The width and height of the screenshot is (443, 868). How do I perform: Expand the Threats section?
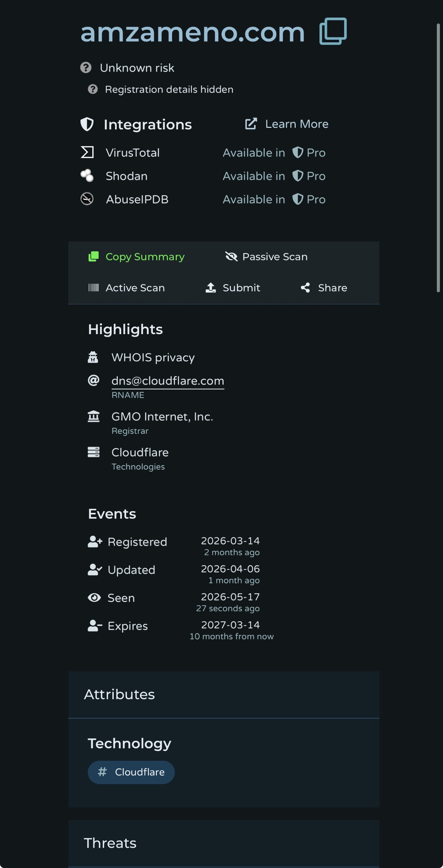[224, 843]
